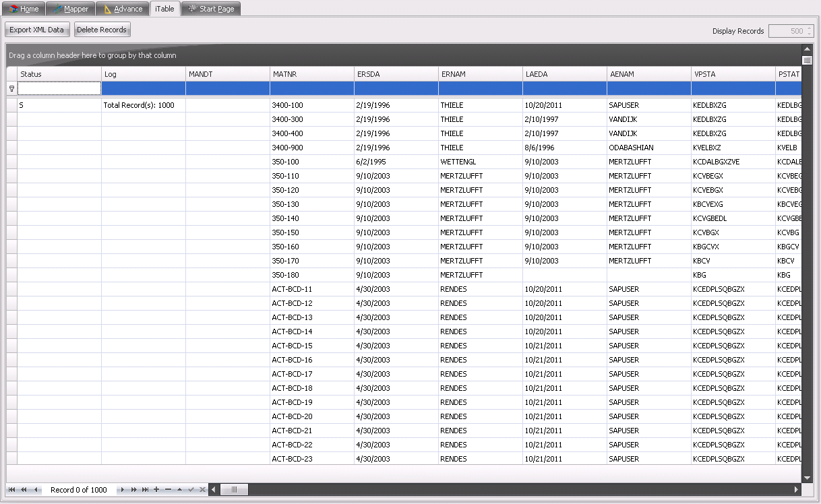The width and height of the screenshot is (821, 504).
Task: Click row indicator of the 350-150 row
Action: [x=11, y=232]
